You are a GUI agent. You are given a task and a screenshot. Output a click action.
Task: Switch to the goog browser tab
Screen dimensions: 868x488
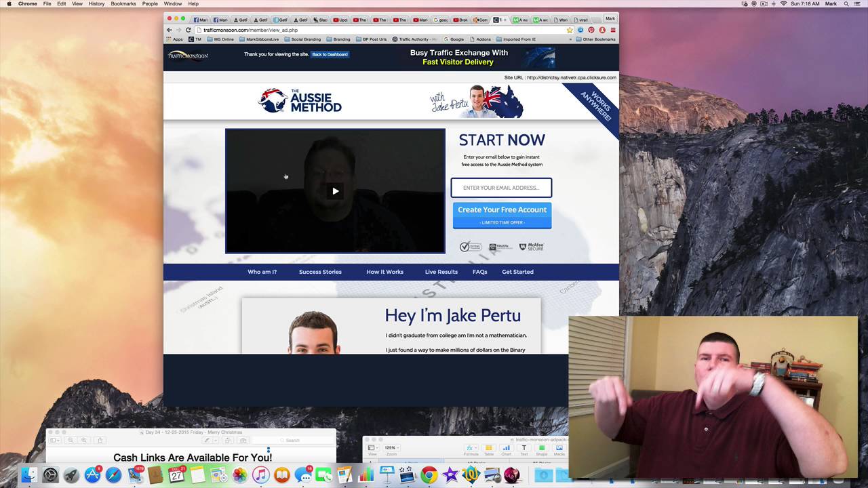pos(441,20)
